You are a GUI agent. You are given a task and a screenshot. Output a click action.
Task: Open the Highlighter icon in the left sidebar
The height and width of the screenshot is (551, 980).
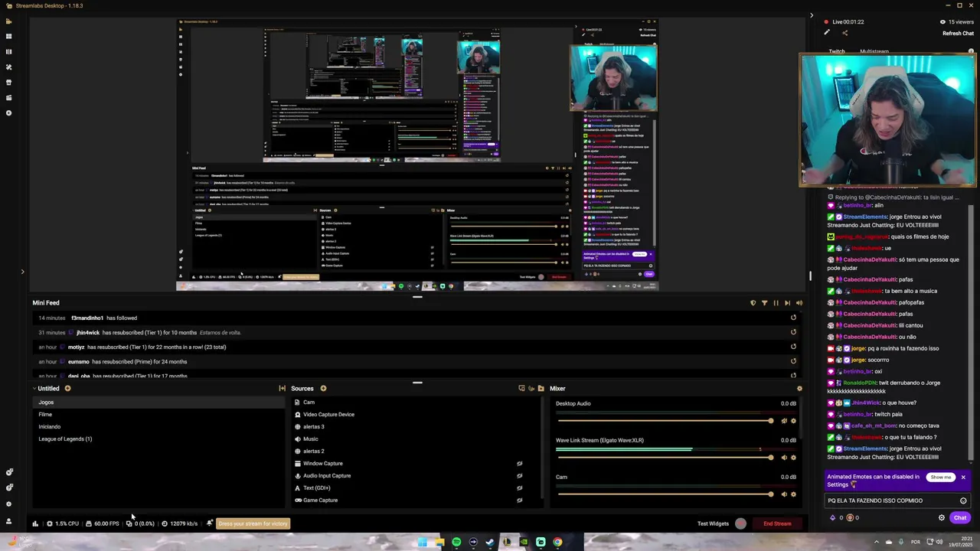[9, 97]
